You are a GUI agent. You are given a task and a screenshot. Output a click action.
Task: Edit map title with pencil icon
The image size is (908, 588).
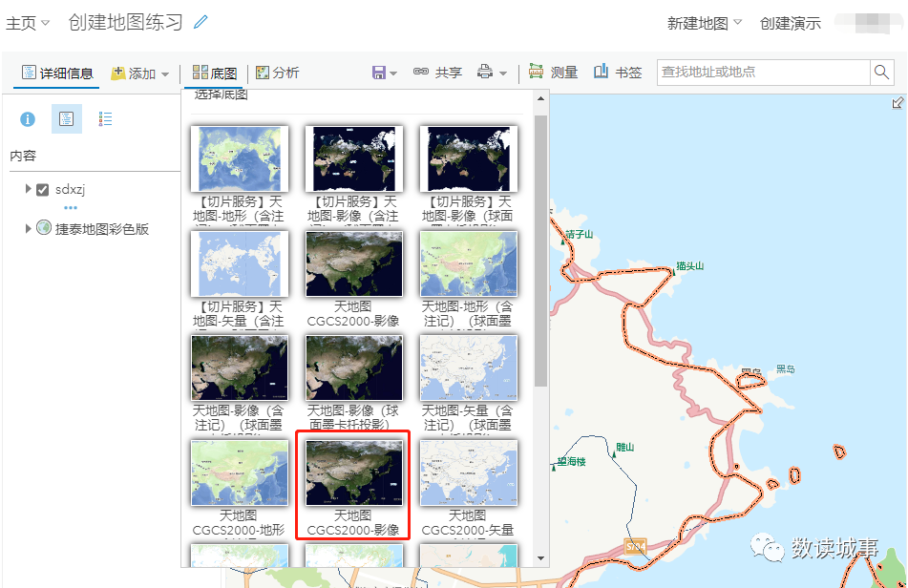point(201,22)
